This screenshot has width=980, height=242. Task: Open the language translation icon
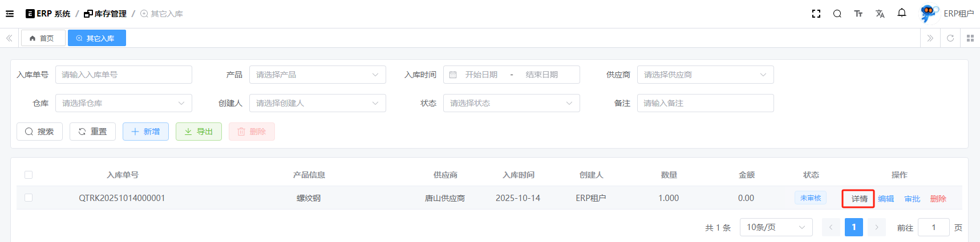pyautogui.click(x=880, y=14)
